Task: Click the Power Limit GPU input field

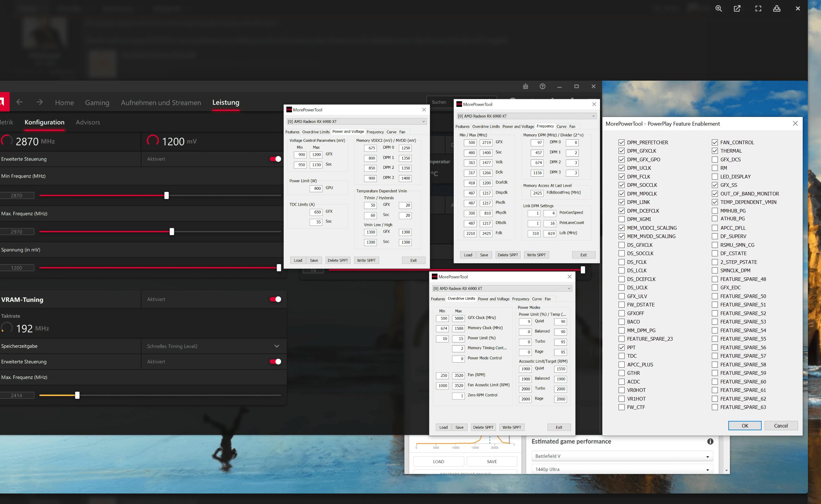Action: (x=316, y=188)
